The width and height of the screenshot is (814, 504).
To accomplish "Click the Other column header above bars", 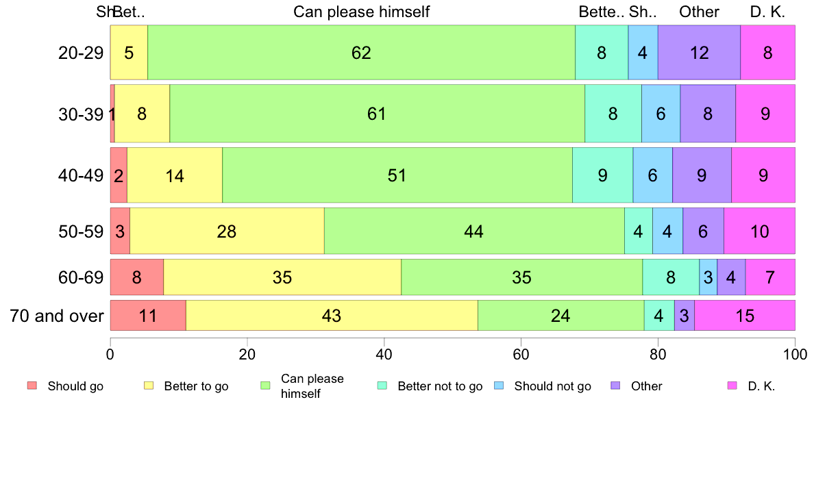I will [x=700, y=12].
